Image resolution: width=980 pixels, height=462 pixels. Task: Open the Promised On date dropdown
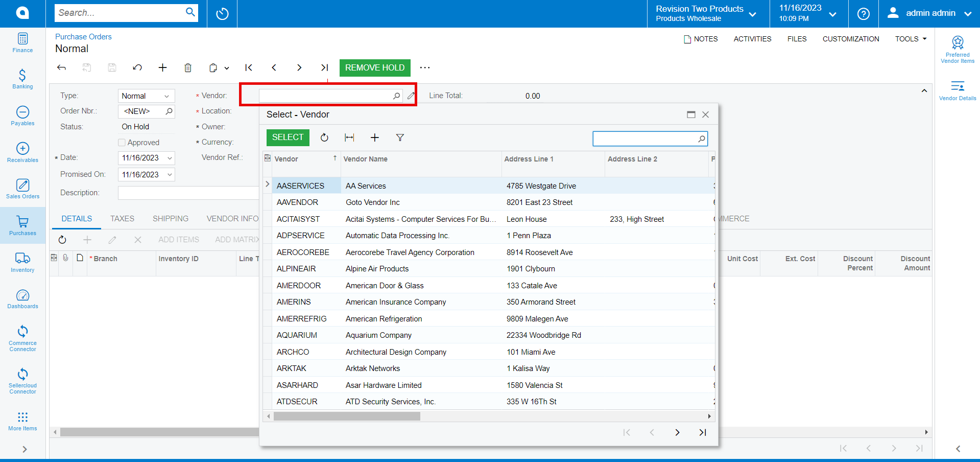tap(170, 175)
